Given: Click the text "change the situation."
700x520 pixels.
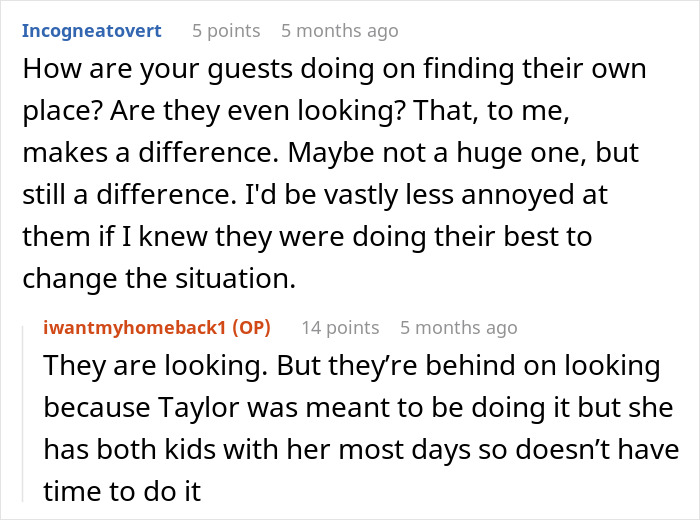Looking at the screenshot, I should point(159,279).
